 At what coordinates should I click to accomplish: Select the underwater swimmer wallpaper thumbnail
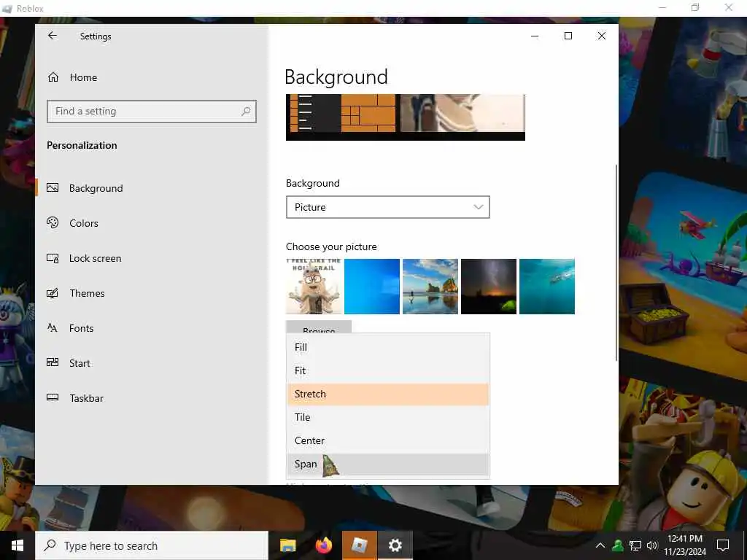click(547, 286)
